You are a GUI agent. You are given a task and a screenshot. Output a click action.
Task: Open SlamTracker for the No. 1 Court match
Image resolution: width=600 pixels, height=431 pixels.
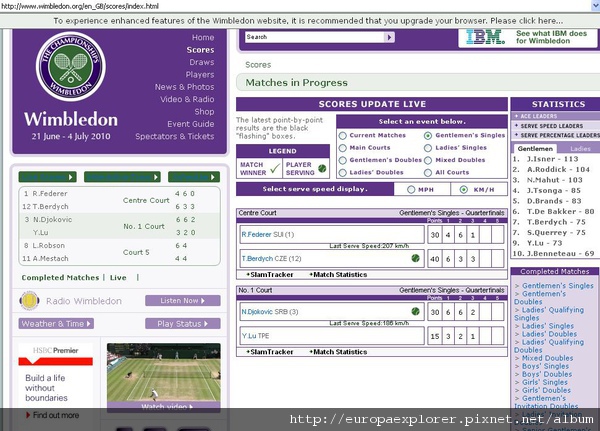tap(270, 352)
